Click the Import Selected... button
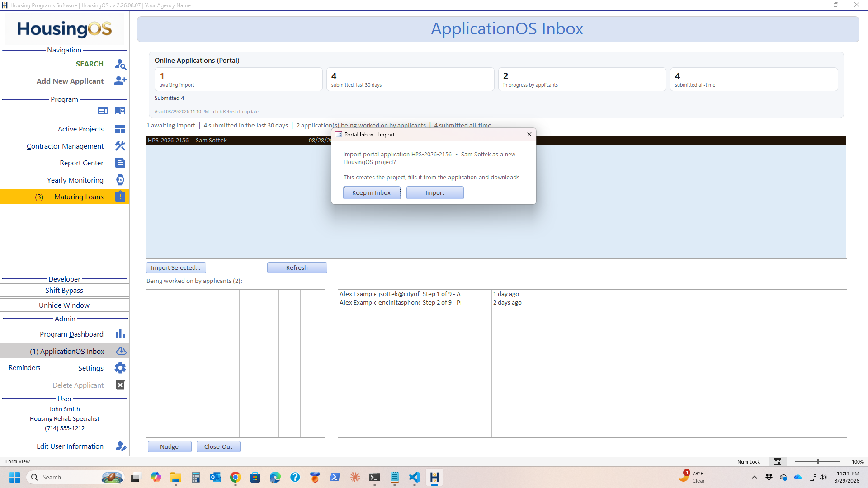Screen dimensions: 868x488 pos(176,268)
